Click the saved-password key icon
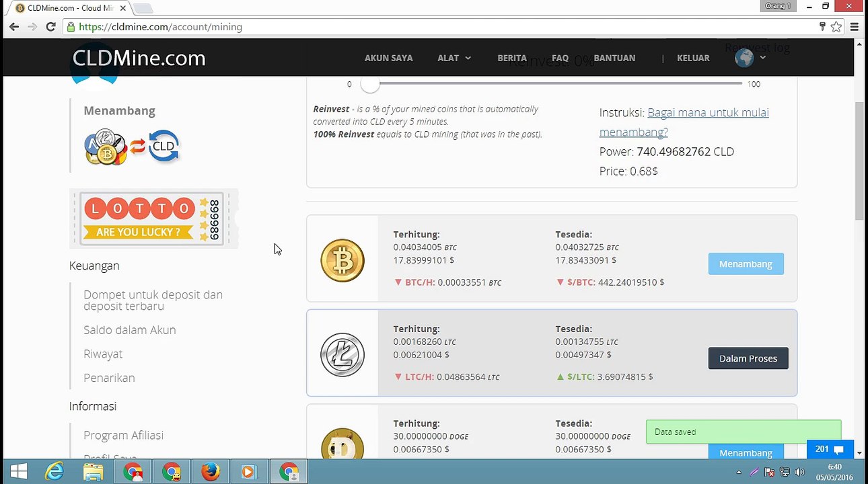 [822, 27]
